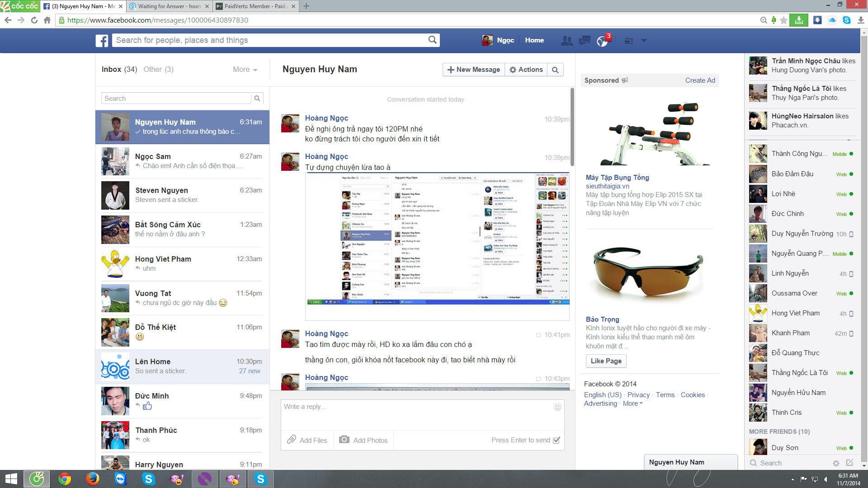Click the emoticon smiley in reply box
The height and width of the screenshot is (488, 868).
[557, 407]
